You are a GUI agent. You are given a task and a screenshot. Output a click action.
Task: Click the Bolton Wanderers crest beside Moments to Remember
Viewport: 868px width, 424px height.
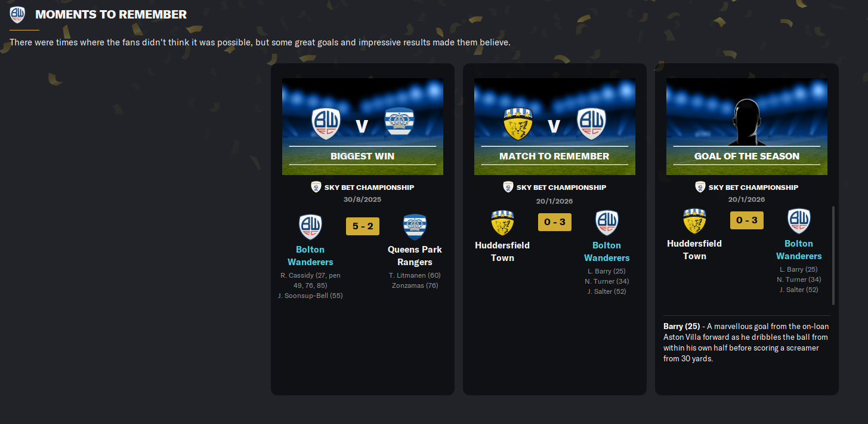pyautogui.click(x=18, y=14)
